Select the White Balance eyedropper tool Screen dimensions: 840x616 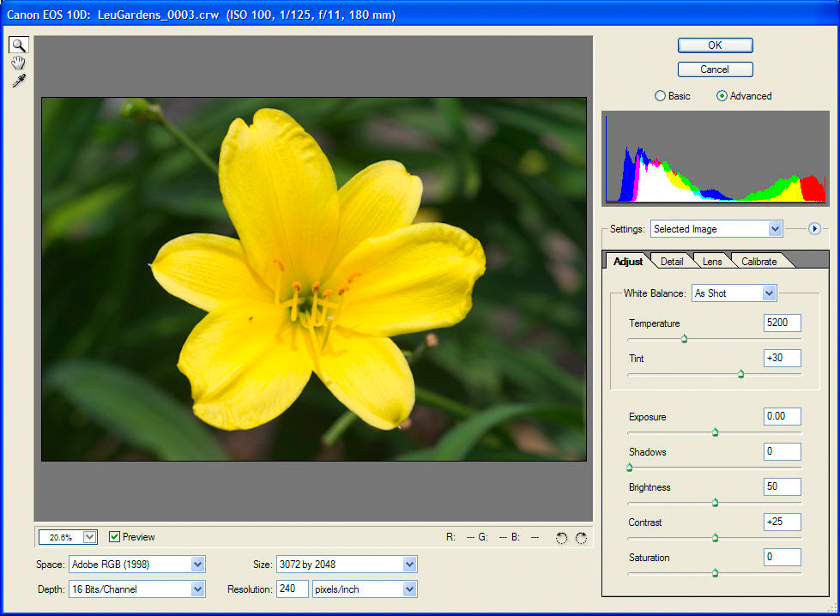coord(18,80)
